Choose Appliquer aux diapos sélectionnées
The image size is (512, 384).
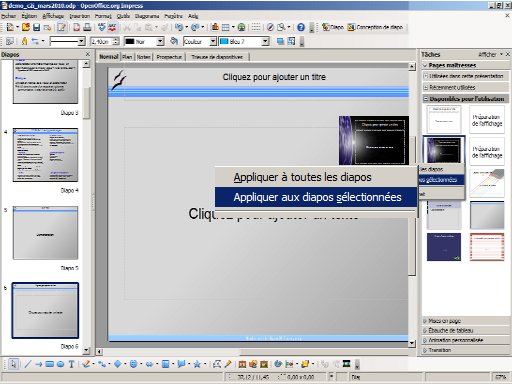click(x=316, y=197)
